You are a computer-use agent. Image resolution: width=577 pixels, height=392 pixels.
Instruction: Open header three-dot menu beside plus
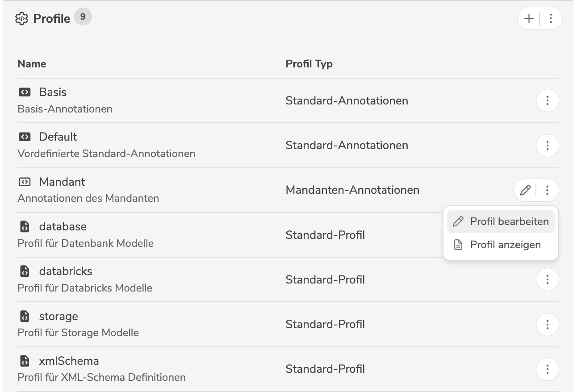pyautogui.click(x=551, y=18)
